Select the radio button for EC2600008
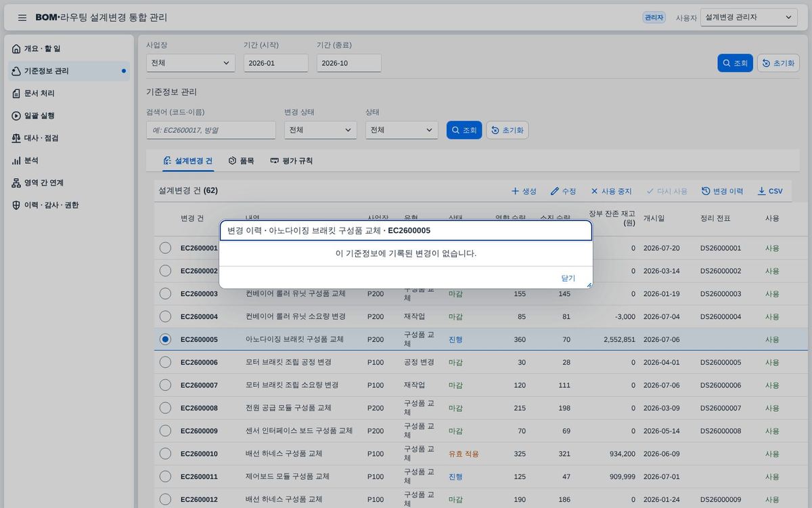 click(x=165, y=408)
